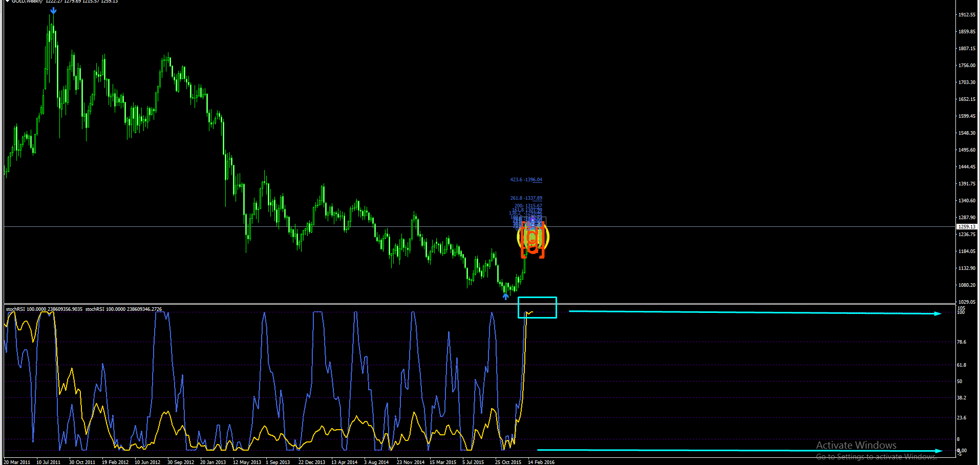Viewport: 980px width, 465px height.
Task: Click price axis value 1340.60
Action: click(x=967, y=201)
